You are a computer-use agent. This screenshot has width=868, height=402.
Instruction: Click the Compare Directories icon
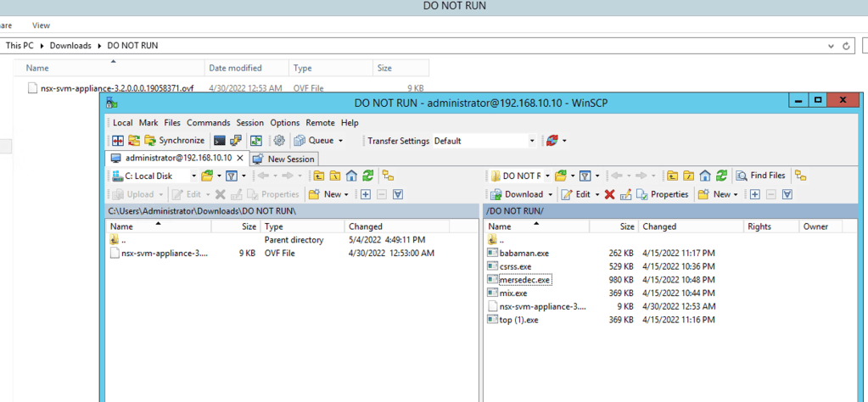tap(118, 141)
